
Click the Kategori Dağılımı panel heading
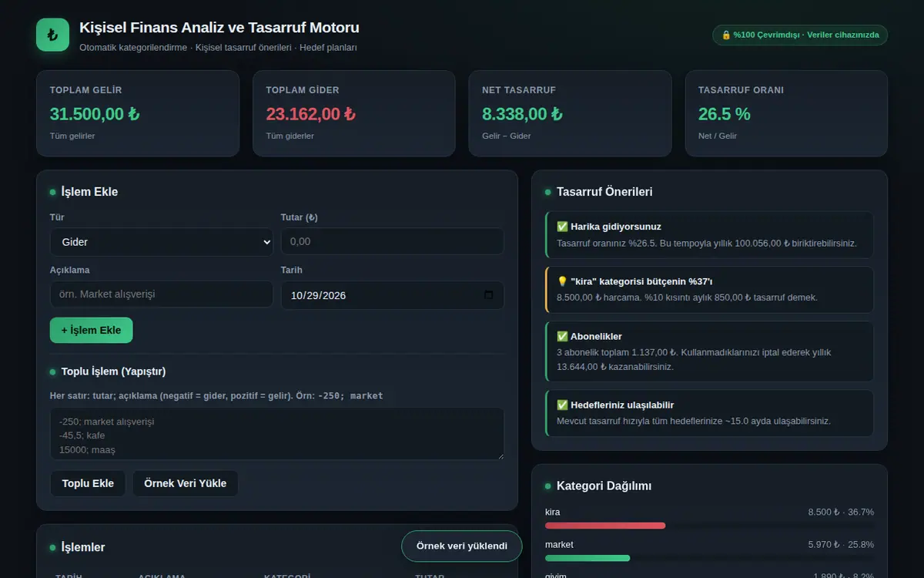pos(604,486)
